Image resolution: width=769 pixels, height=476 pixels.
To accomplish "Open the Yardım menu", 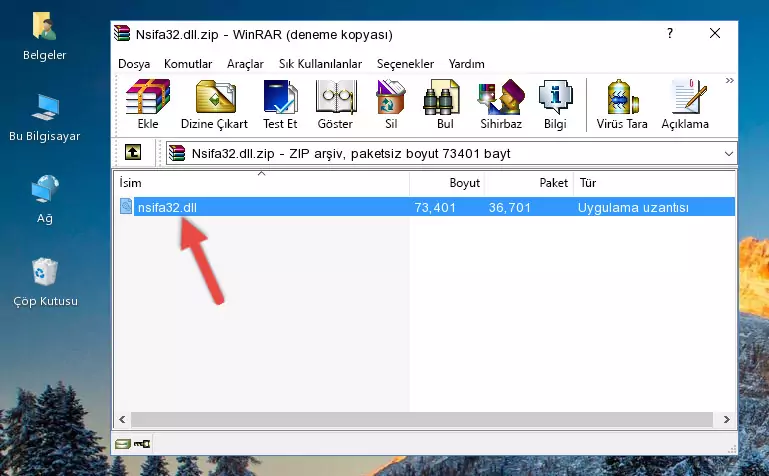I will coord(466,64).
